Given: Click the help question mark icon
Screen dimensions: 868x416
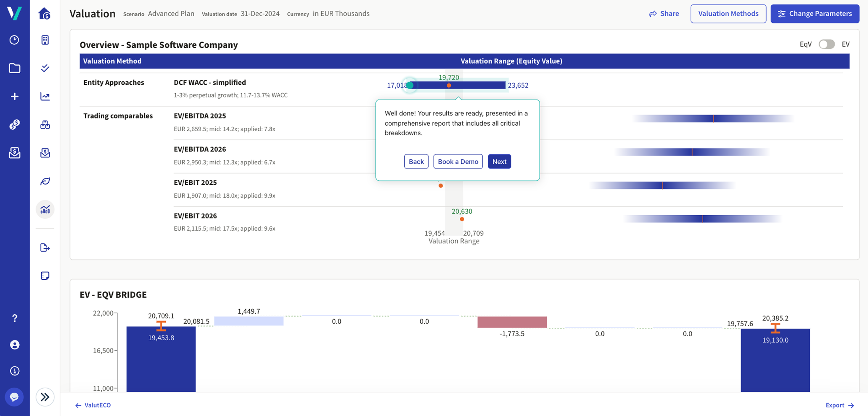Looking at the screenshot, I should click(x=14, y=318).
